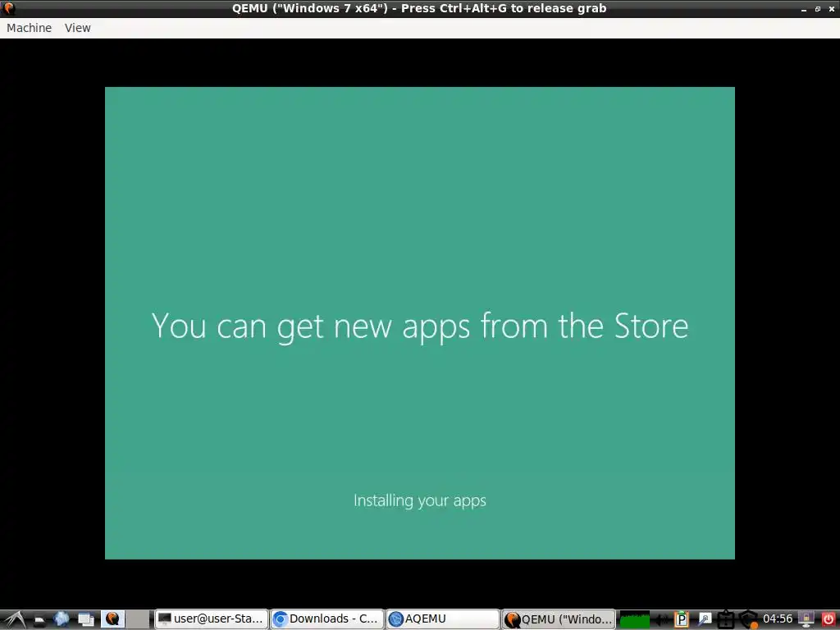Screen dimensions: 840x630
Task: Click the 'Installing your apps' text
Action: point(420,500)
